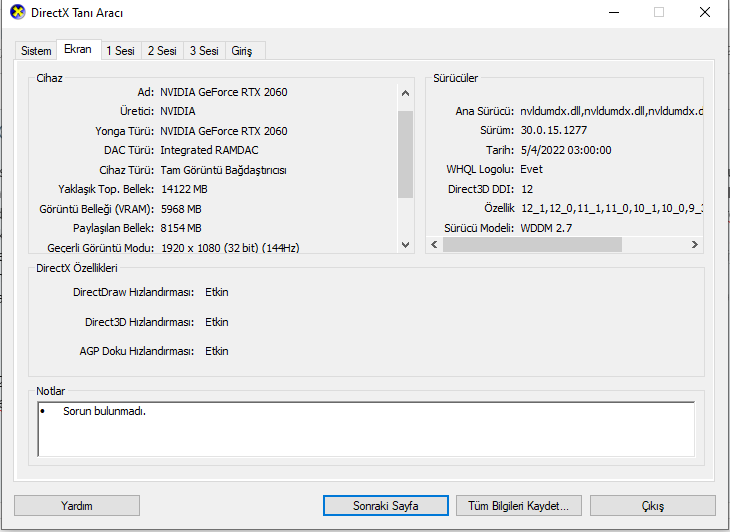Viewport: 730px width, 532px height.
Task: Click DirectDraw Hızlandırması 'Etkin' value
Action: (x=217, y=292)
